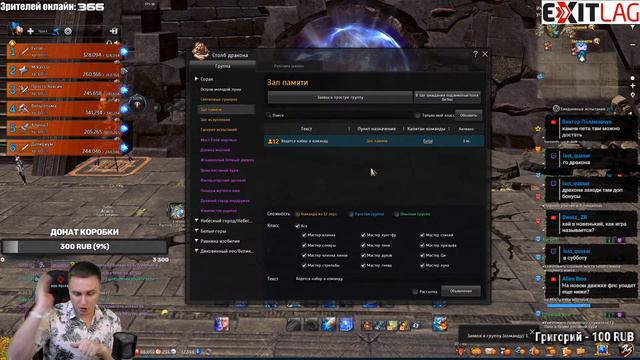640x360 pixels.
Task: Select Зал испытания in the dungeon list
Action: 215,120
